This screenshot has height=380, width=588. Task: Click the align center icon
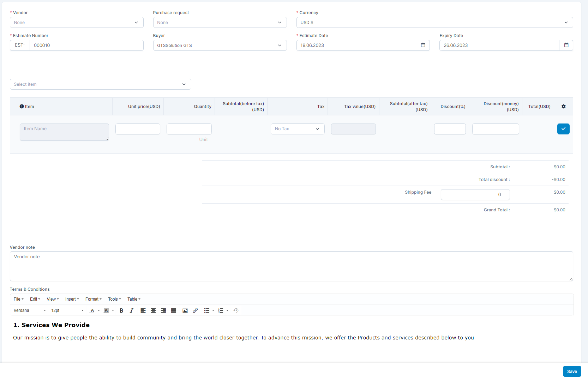pos(153,310)
